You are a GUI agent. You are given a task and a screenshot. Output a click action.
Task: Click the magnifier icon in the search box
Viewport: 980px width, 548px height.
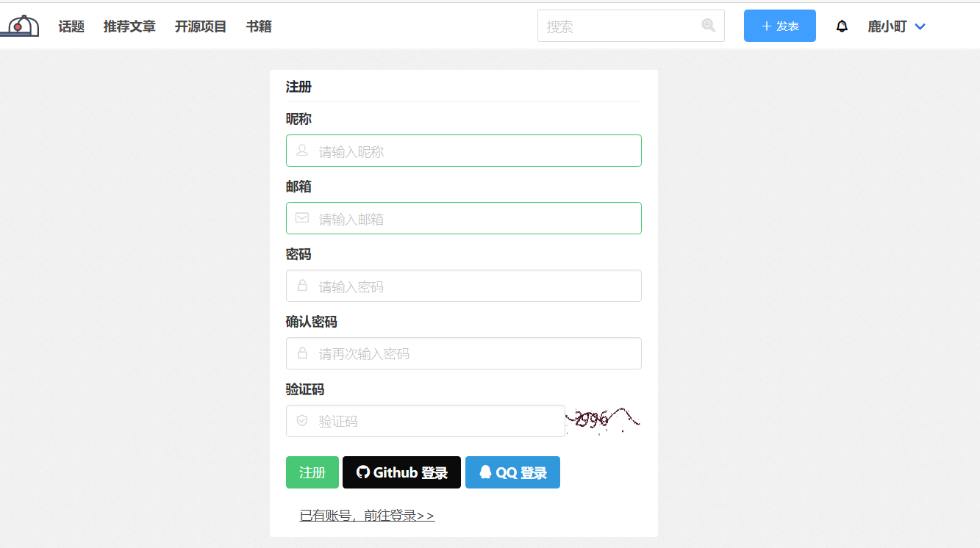708,26
